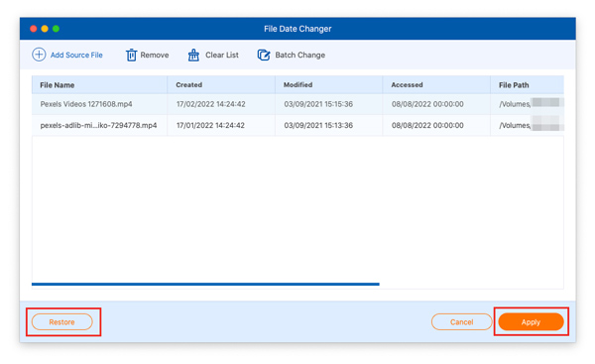Sort by Modified column header
The image size is (595, 364).
[328, 85]
